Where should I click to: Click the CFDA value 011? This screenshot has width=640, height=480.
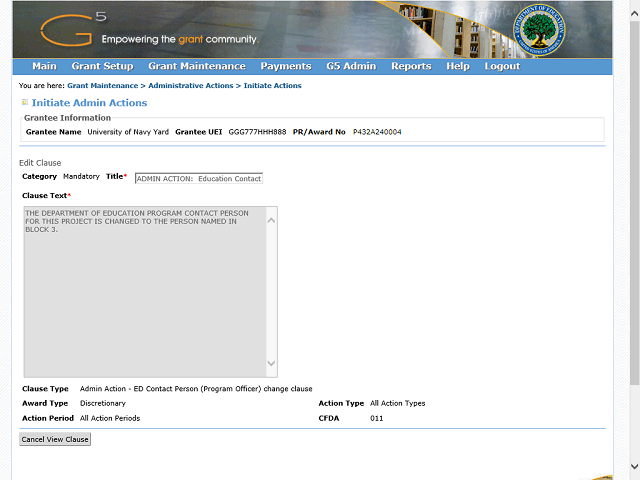[x=376, y=418]
